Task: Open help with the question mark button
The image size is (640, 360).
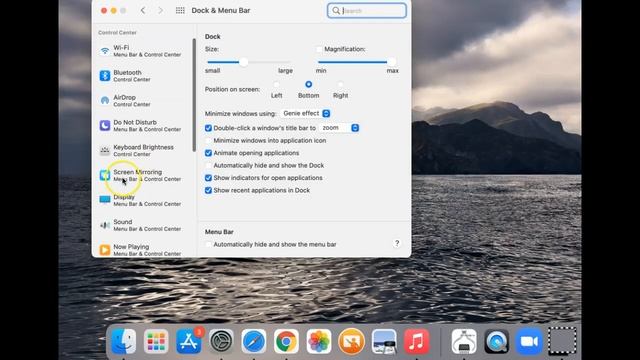Action: (397, 243)
